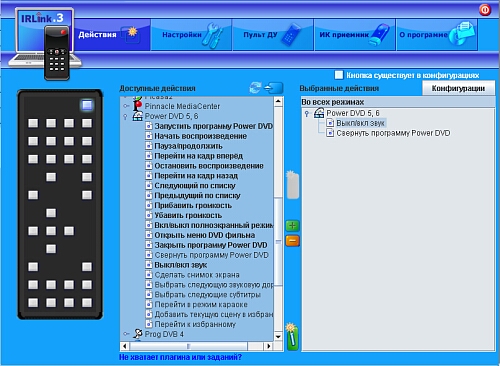The image size is (500, 366).
Task: Select Сделать снимок экрана action
Action: 197,275
